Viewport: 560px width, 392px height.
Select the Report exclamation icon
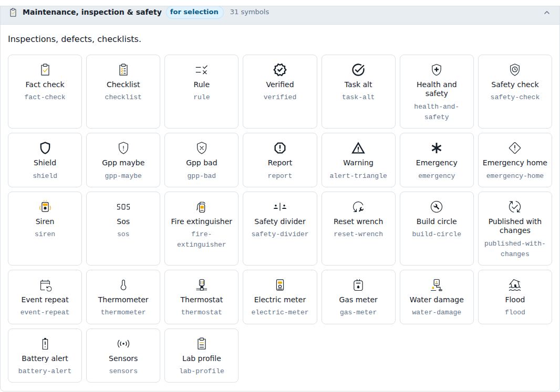(280, 147)
